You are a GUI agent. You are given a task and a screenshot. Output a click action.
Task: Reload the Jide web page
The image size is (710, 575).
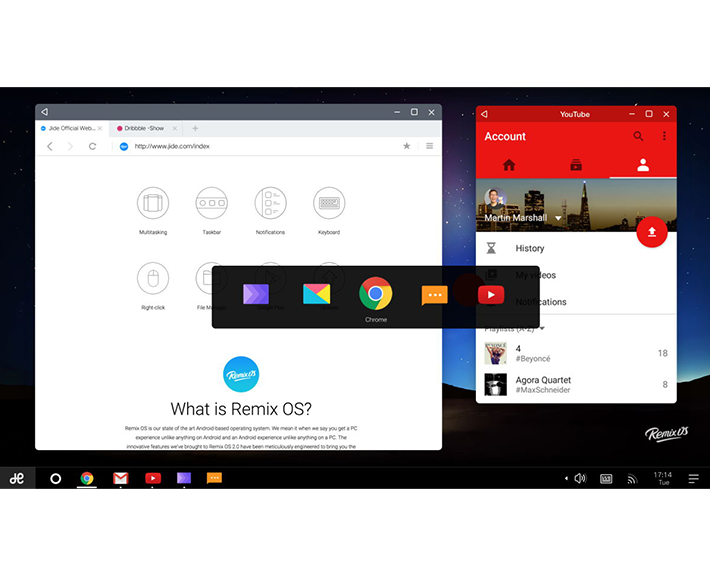tap(92, 146)
